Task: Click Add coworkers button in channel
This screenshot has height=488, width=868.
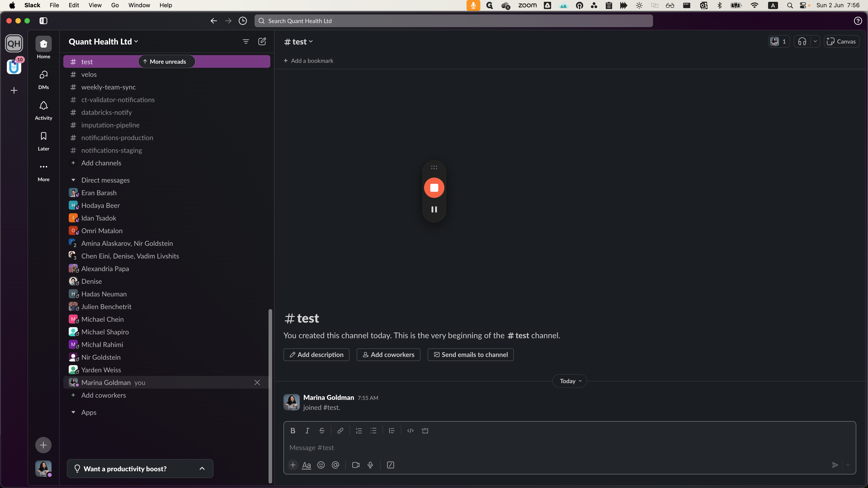Action: (389, 355)
